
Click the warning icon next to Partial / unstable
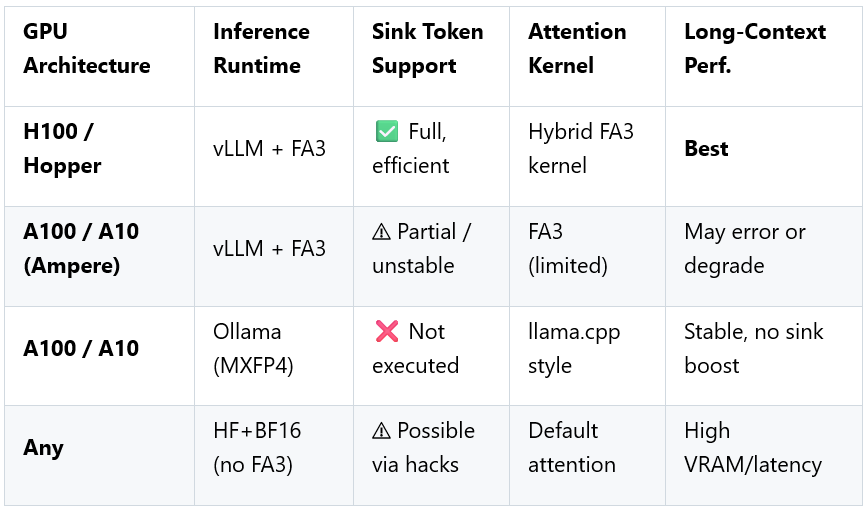coord(382,232)
